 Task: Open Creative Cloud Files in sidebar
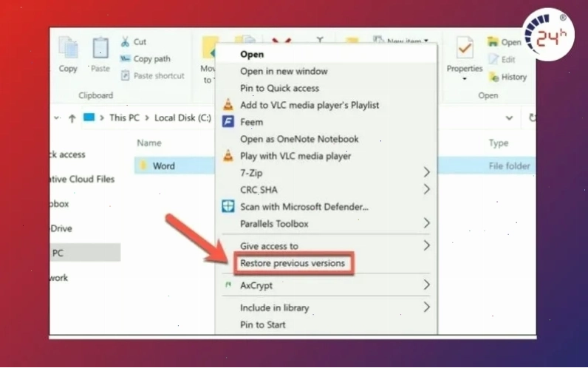82,180
